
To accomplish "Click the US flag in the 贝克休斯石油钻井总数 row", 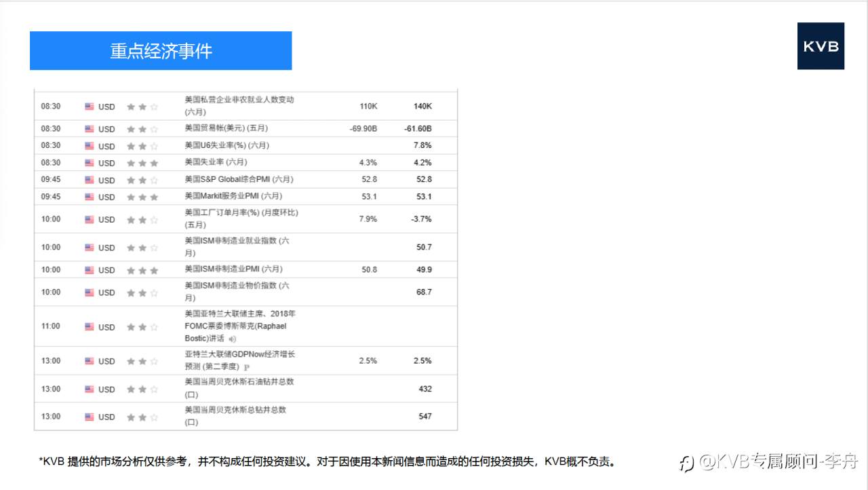I will click(90, 389).
